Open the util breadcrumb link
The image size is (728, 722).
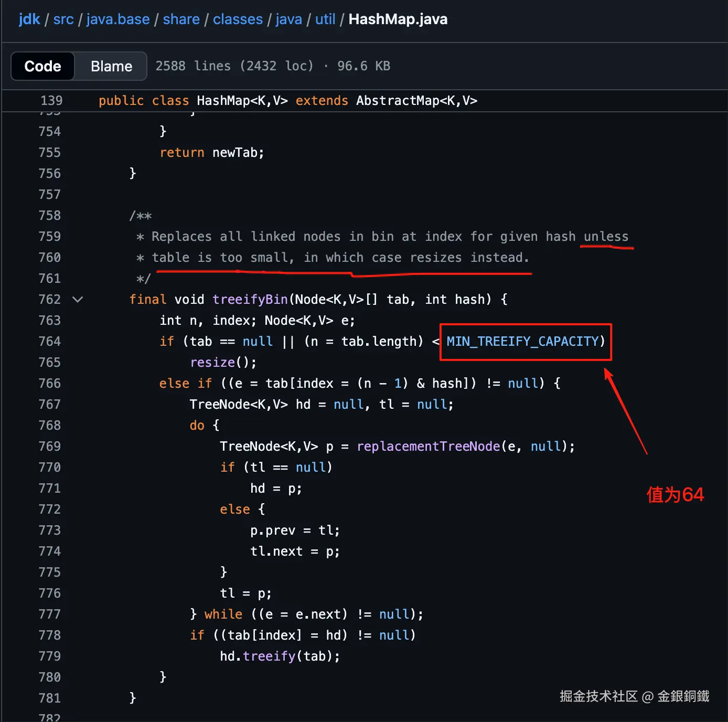click(x=325, y=19)
